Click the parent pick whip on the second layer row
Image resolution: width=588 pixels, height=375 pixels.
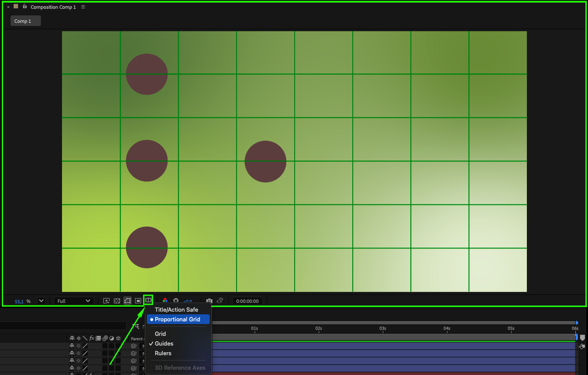(134, 353)
